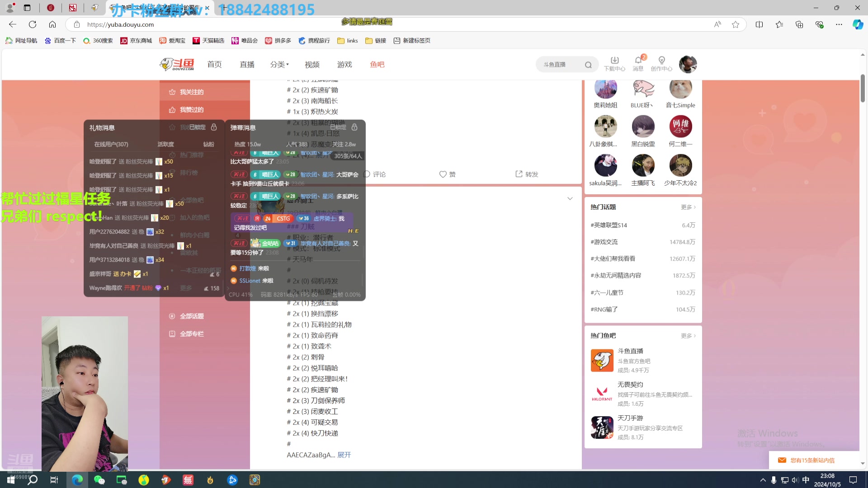Viewport: 868px width, 488px height.
Task: Open the 游戏 navigation tab
Action: 344,64
